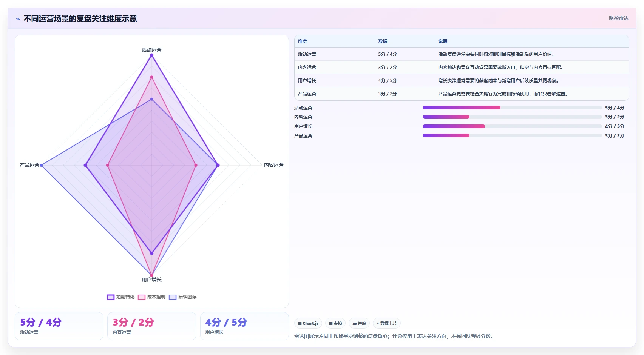Screen dimensions: 644x355
Task: Click the purple data point at 活动运营 apex
Action: 151,55
